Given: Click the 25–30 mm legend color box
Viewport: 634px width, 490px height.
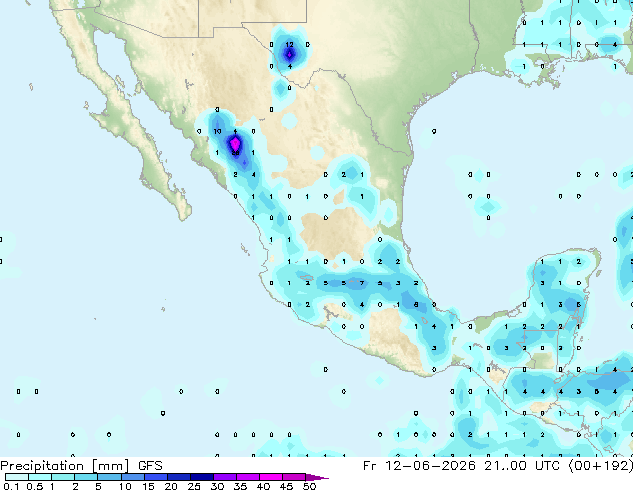Looking at the screenshot, I should tap(201, 477).
